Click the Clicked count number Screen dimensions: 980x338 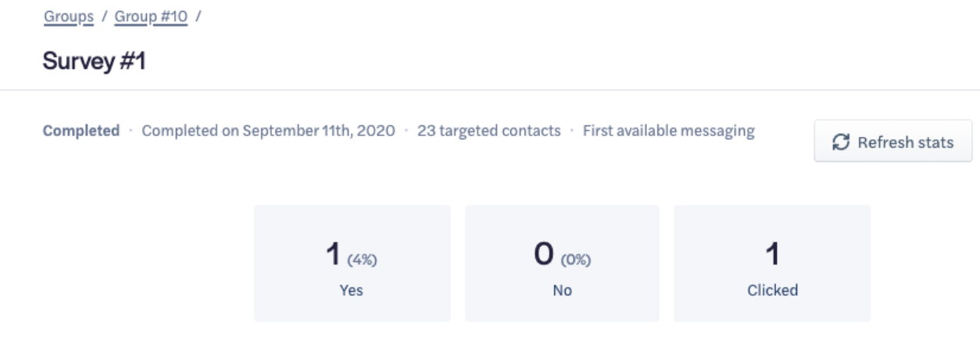[771, 253]
